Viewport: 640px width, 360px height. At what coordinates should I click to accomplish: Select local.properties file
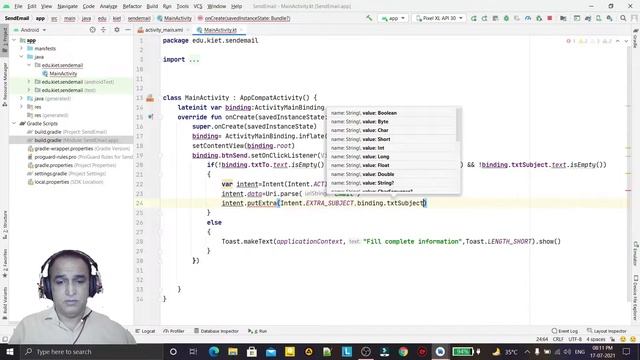click(x=65, y=182)
